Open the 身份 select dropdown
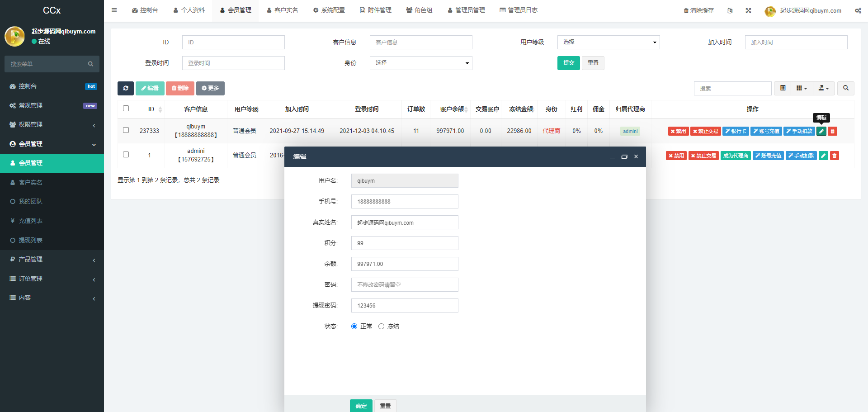Viewport: 868px width, 412px height. [420, 63]
